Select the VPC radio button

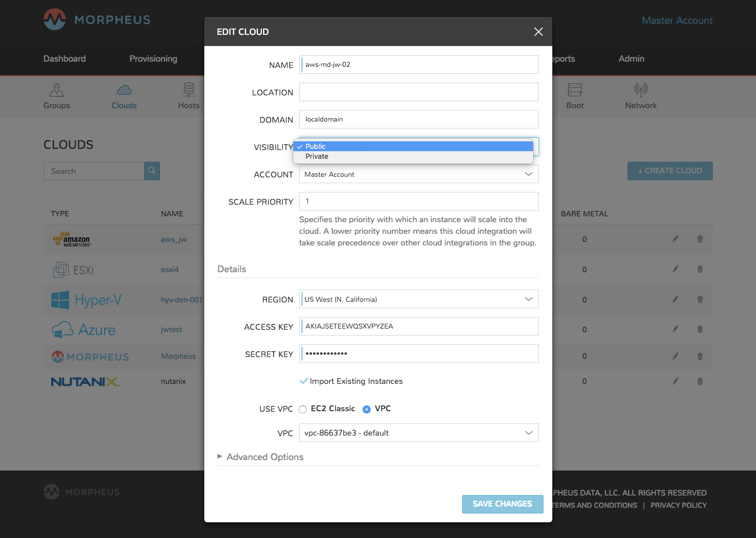(x=367, y=409)
